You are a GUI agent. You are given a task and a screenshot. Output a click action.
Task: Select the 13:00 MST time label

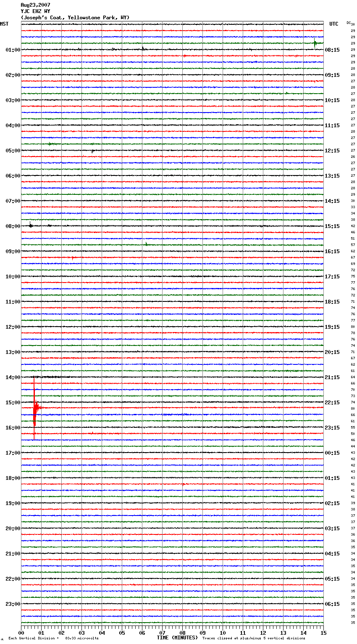pyautogui.click(x=13, y=352)
